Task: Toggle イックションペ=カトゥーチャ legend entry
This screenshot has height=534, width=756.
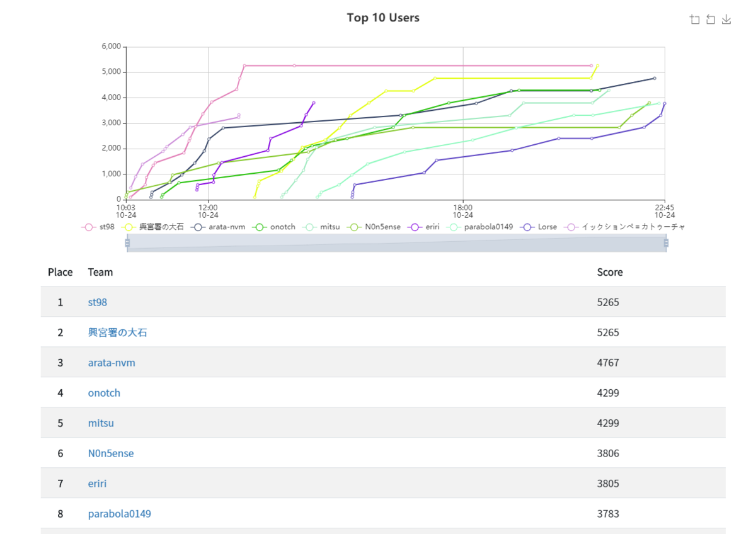Action: (x=624, y=227)
